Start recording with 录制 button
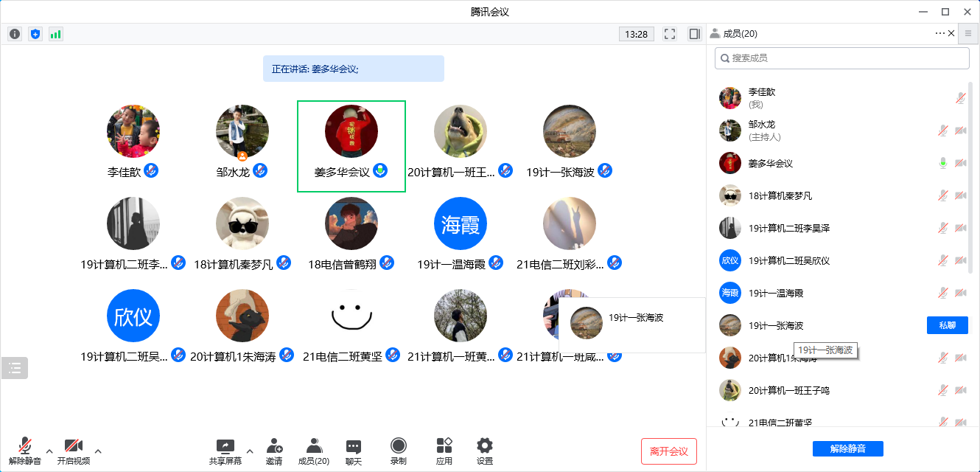Screen dimensions: 980x472 pyautogui.click(x=398, y=451)
